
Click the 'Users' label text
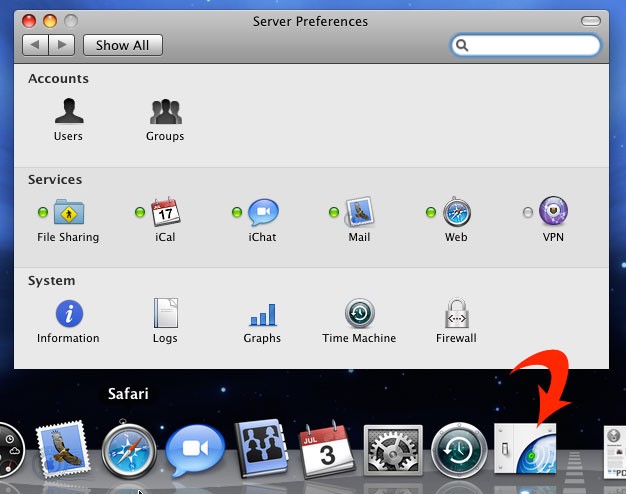point(68,136)
